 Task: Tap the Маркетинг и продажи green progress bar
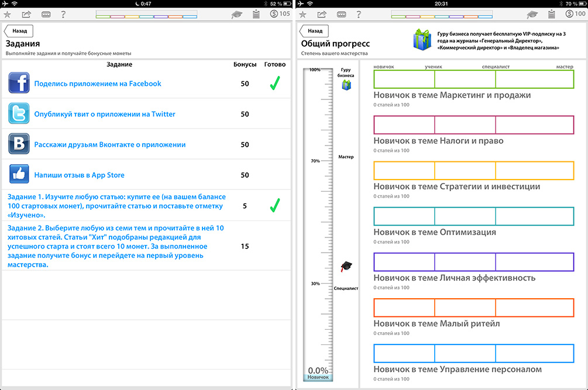coord(473,80)
